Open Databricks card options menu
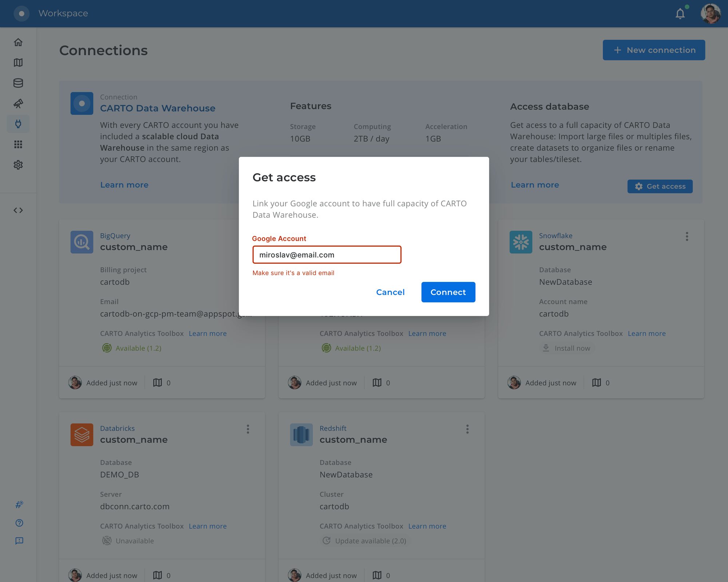 click(x=248, y=429)
